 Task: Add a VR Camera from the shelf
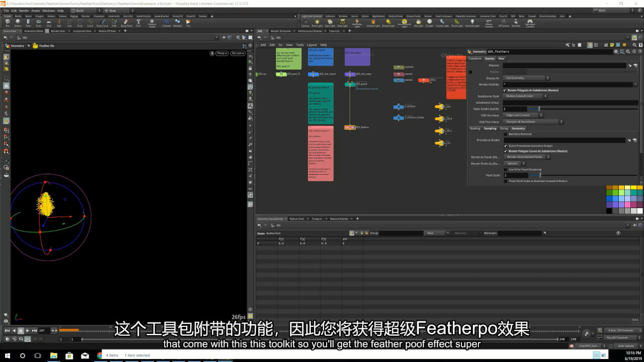pyautogui.click(x=504, y=23)
